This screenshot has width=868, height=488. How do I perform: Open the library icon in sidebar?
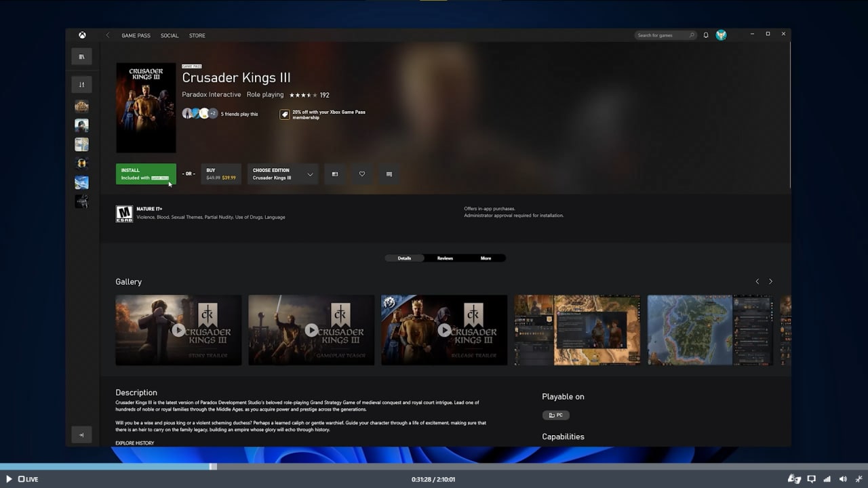pos(81,57)
